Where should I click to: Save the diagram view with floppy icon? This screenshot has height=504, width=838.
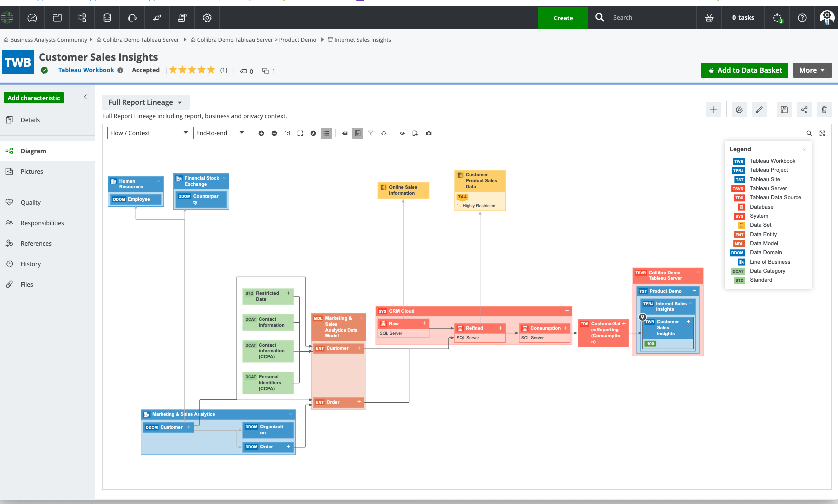[784, 110]
